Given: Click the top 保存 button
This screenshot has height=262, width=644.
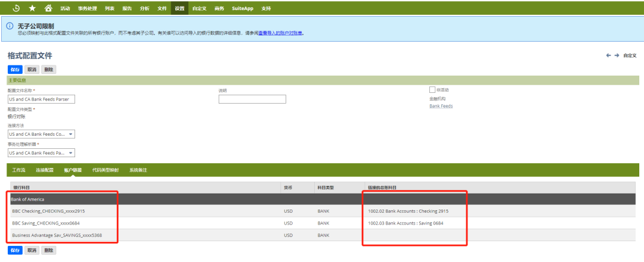Looking at the screenshot, I should (15, 70).
